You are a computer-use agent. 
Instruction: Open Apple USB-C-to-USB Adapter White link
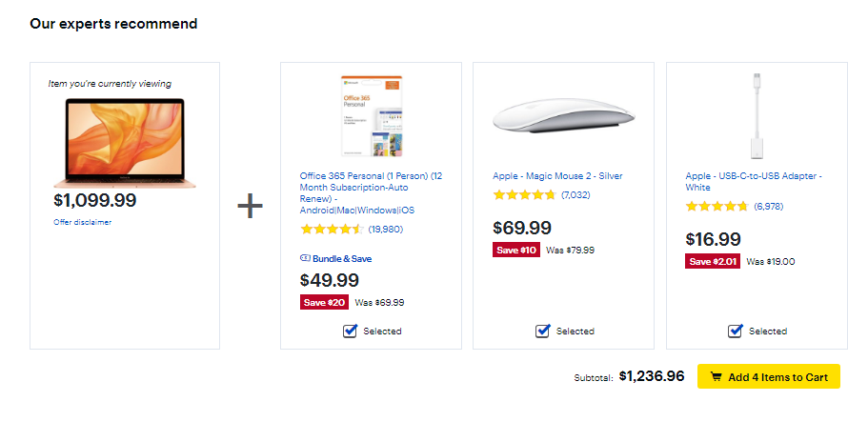[x=753, y=181]
